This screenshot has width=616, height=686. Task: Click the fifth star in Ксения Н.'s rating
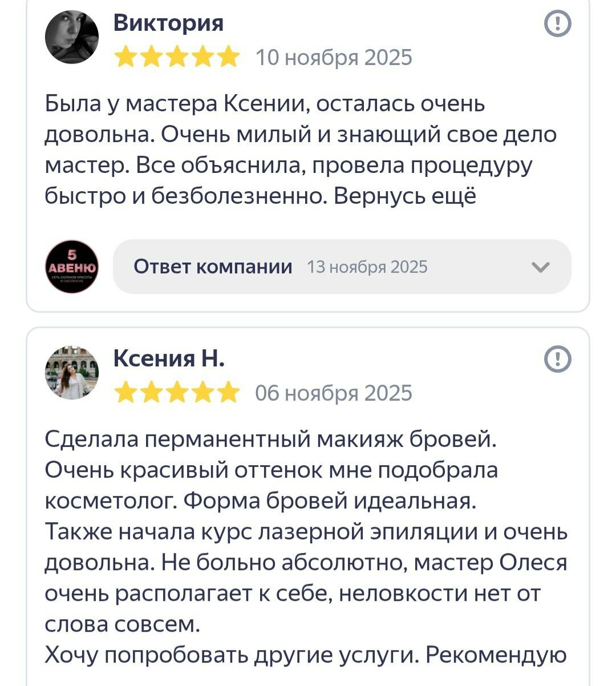tap(229, 393)
